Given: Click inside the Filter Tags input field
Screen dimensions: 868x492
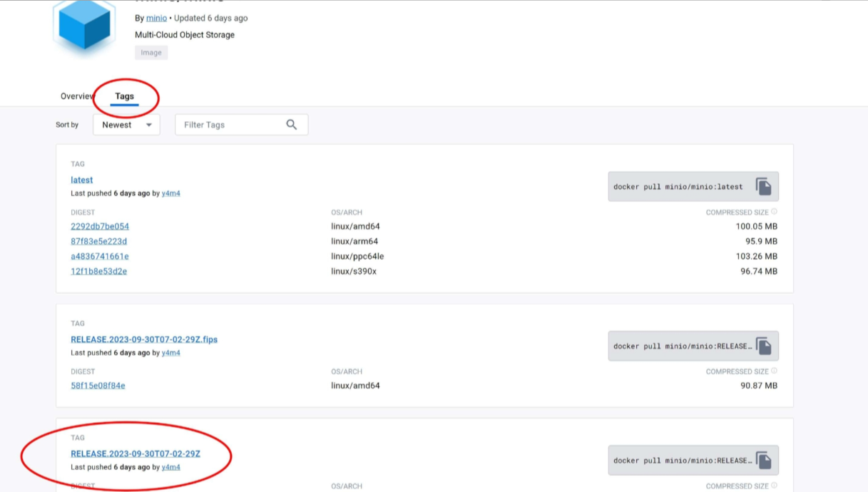Looking at the screenshot, I should (x=241, y=125).
